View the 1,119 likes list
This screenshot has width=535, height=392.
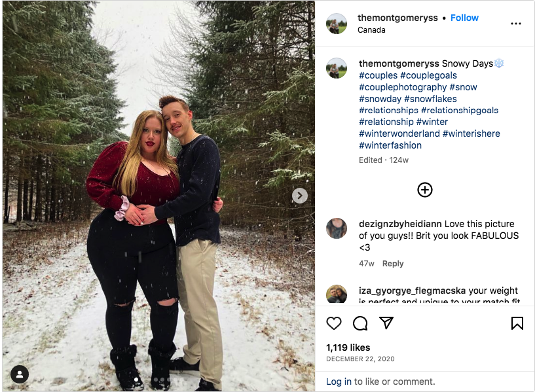tap(348, 347)
